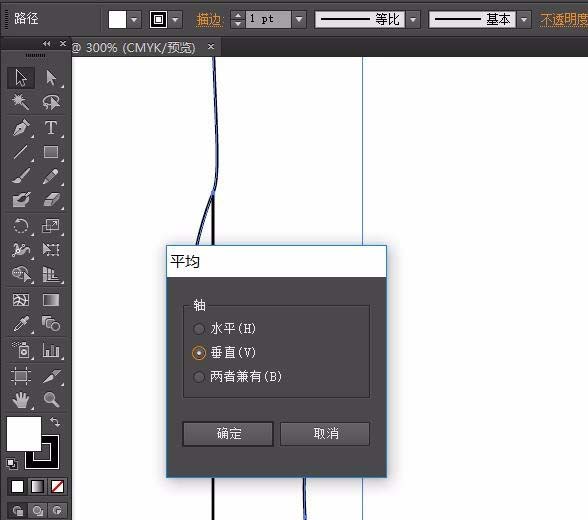Image resolution: width=588 pixels, height=520 pixels.
Task: Open the stroke color dropdown arrow
Action: click(175, 19)
